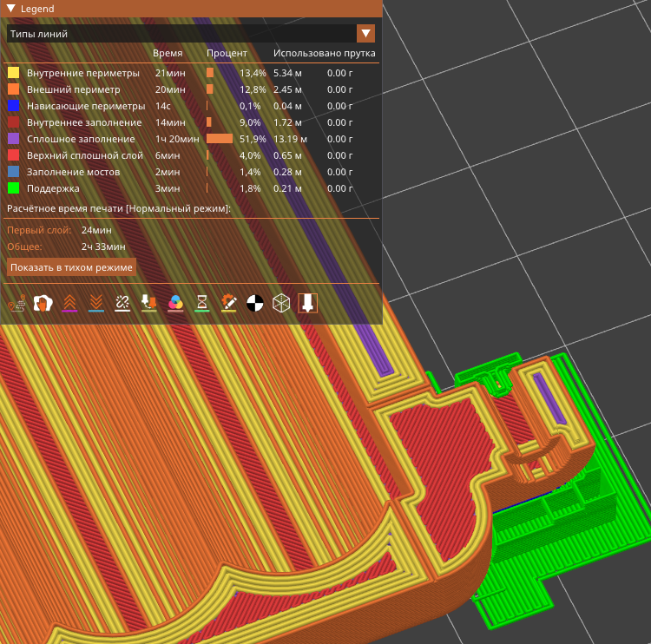Toggle travel moves visibility icon
Viewport: 651px width, 644px height.
click(16, 303)
